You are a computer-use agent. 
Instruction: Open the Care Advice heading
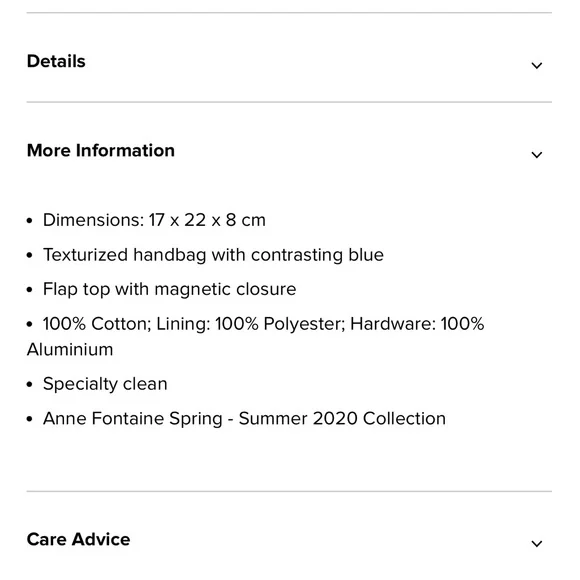(78, 539)
